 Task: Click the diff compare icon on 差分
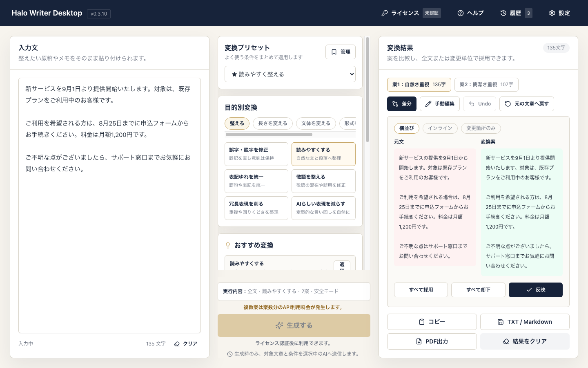[x=395, y=104]
